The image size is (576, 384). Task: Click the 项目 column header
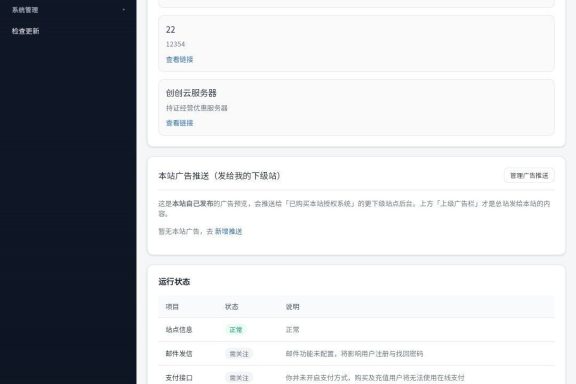click(x=172, y=307)
